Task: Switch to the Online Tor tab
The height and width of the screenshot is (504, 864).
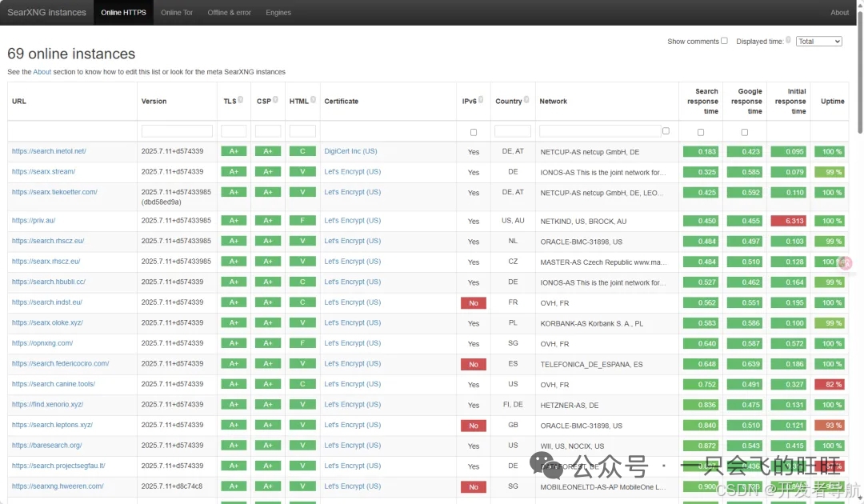Action: coord(177,12)
